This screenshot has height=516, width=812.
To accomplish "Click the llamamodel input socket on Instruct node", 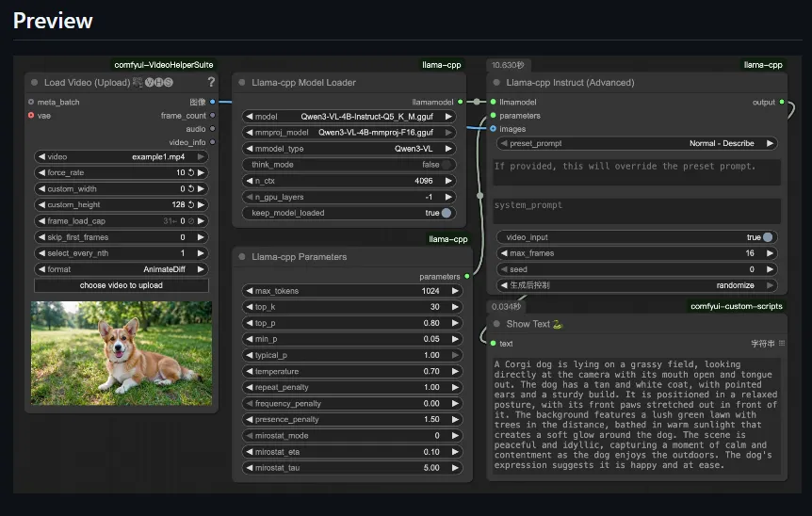I will pyautogui.click(x=493, y=102).
